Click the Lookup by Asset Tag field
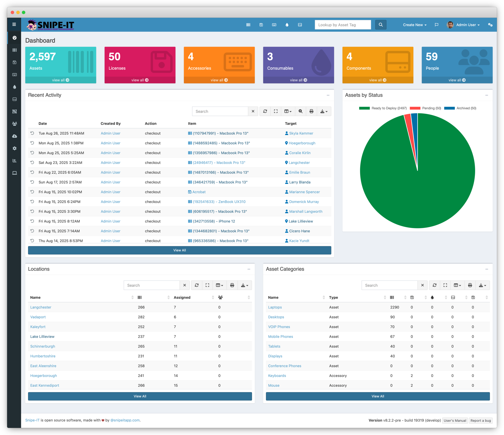504x435 pixels. coord(343,25)
